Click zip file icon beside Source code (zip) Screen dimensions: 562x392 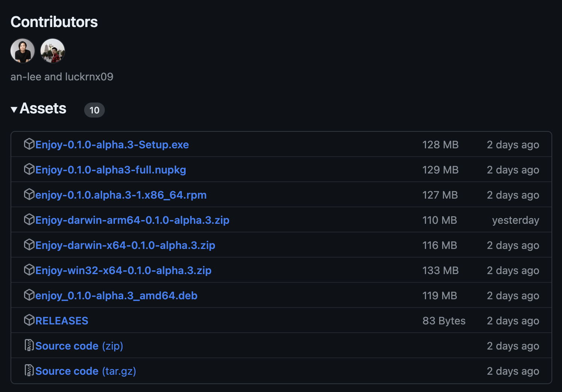click(x=29, y=345)
